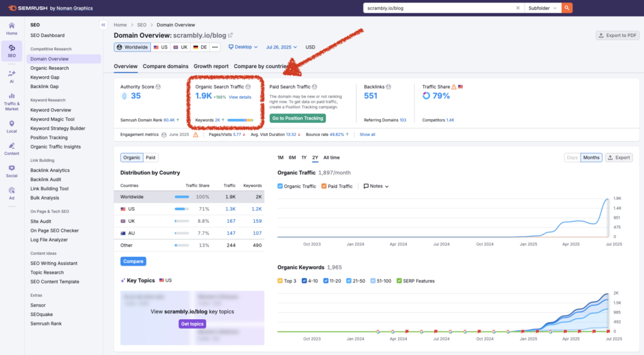Click Export to PDF button
The height and width of the screenshot is (355, 644).
(618, 35)
